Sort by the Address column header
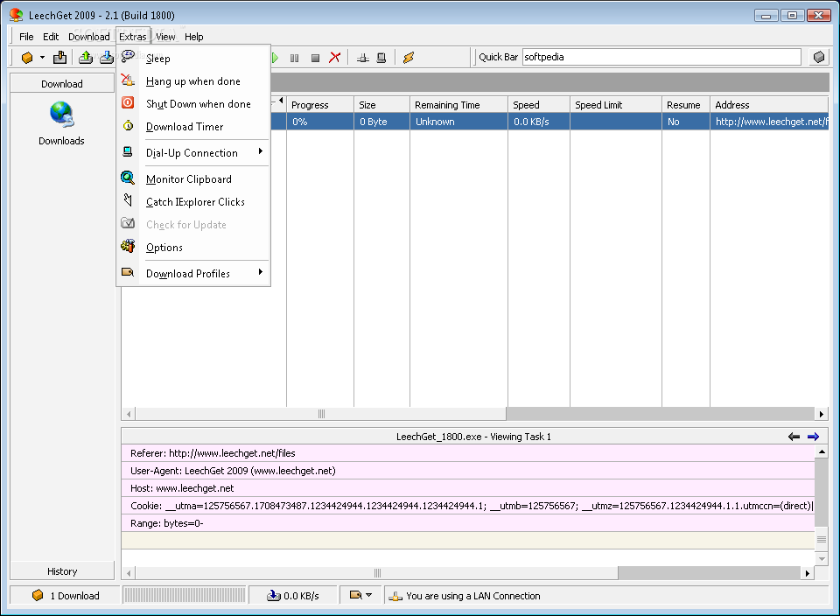Screen dimensions: 840x616 [769, 105]
